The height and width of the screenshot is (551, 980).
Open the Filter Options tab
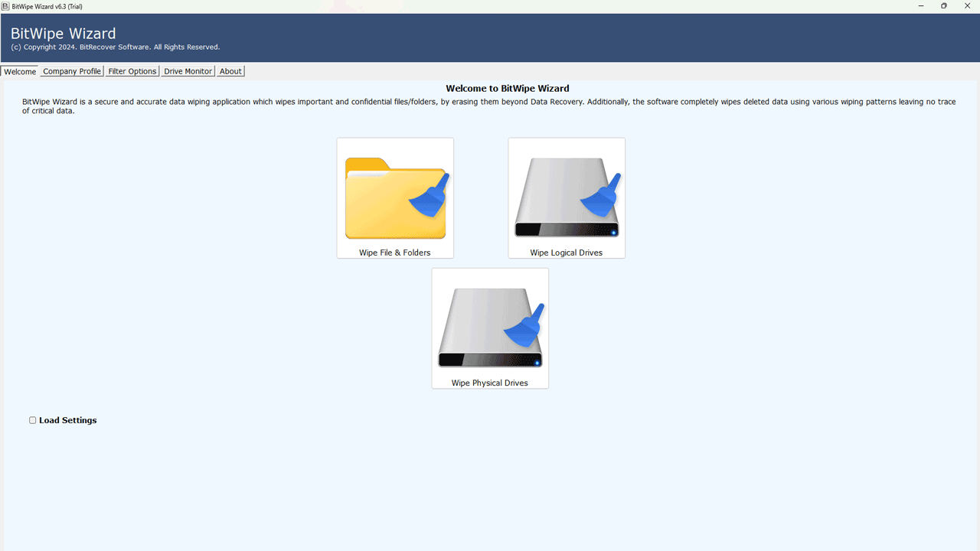(x=132, y=71)
